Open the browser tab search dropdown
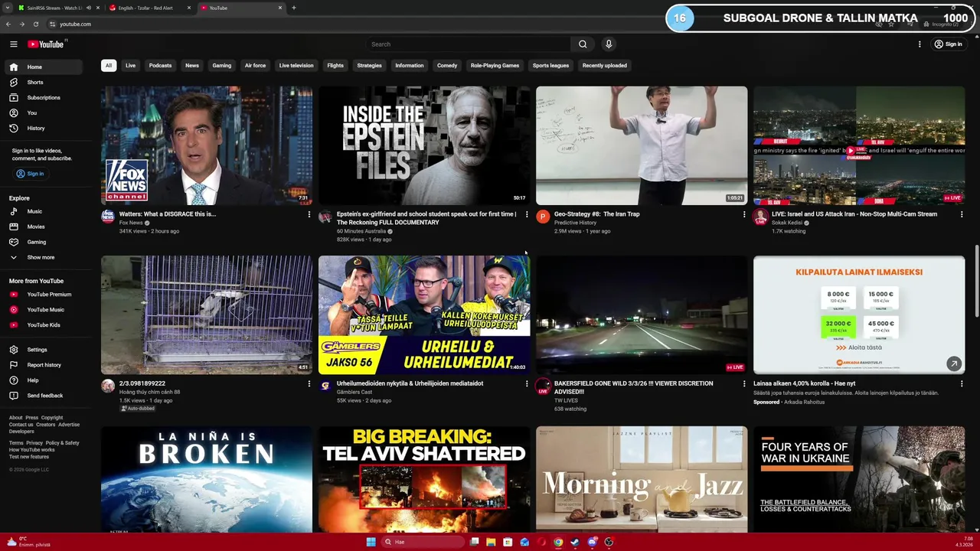The height and width of the screenshot is (551, 980). (9, 8)
